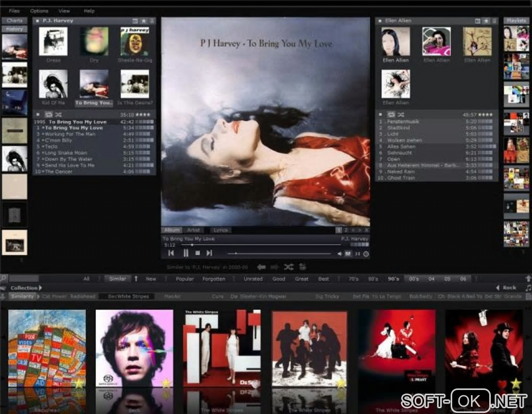This screenshot has height=414, width=532.
Task: Click the music note icon beside Rock
Action: [x=528, y=288]
